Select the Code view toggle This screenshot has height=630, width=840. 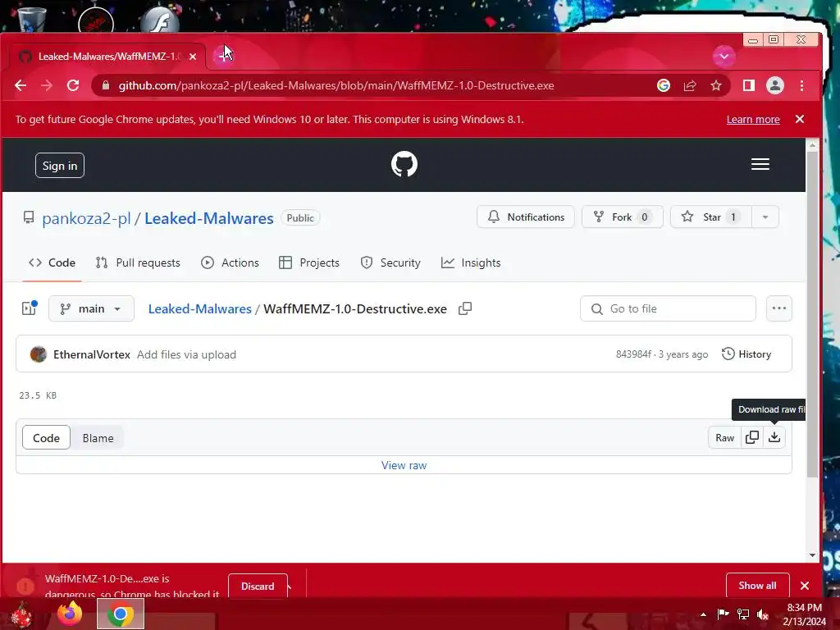(x=46, y=438)
